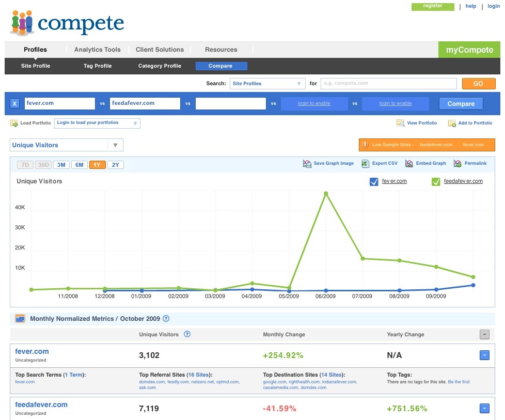Click the Monthly Normalized Metrics calendar icon

pos(20,319)
